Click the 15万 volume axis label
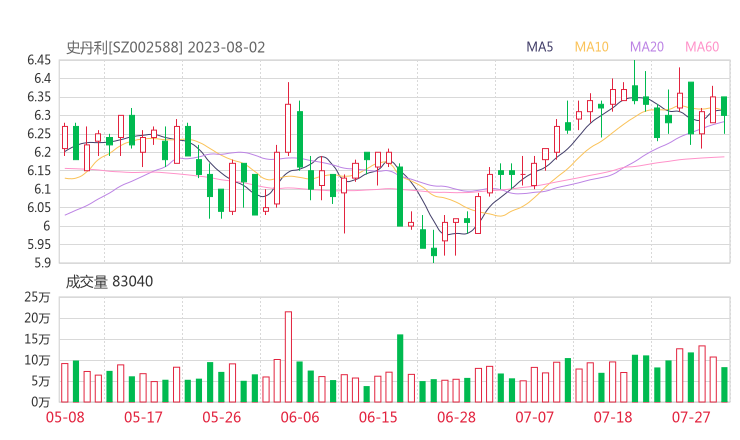740x440 pixels. tap(37, 339)
